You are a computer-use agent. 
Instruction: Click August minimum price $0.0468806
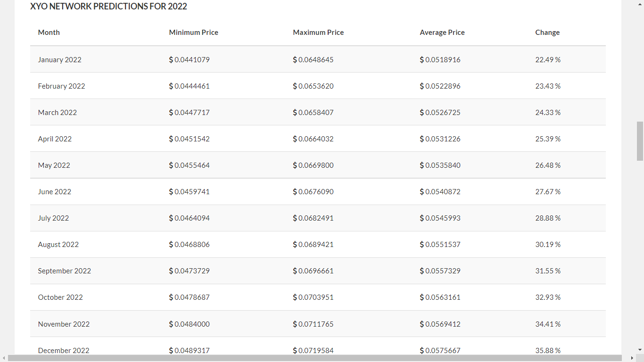(x=190, y=245)
